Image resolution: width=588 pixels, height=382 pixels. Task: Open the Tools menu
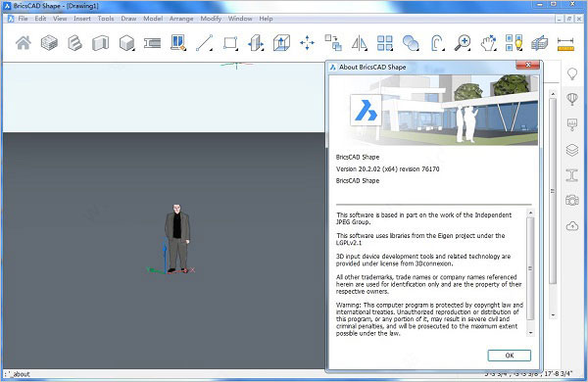(106, 19)
